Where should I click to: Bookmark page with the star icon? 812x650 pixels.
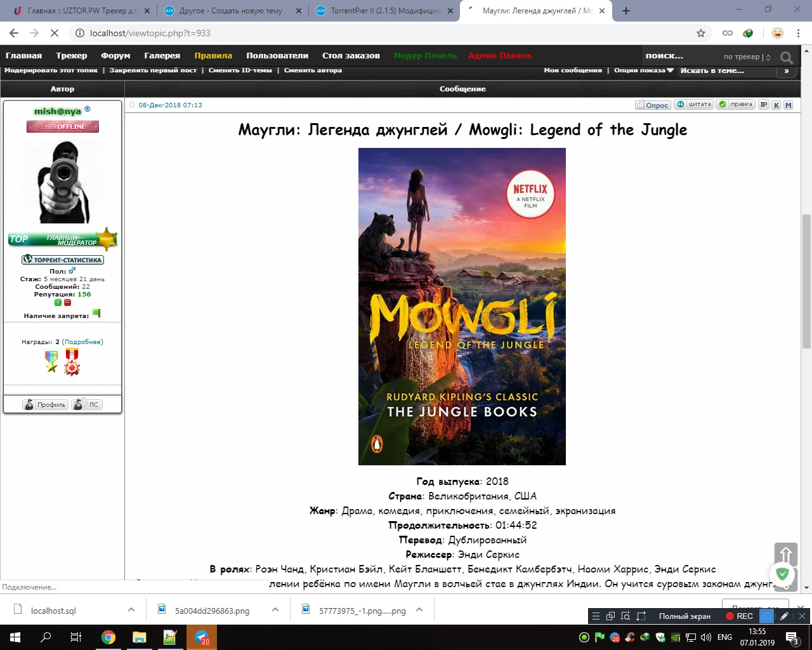(x=701, y=33)
